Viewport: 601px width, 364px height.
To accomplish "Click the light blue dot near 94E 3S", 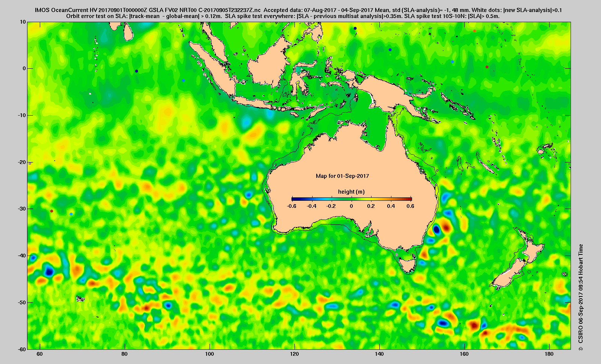I will click(183, 80).
